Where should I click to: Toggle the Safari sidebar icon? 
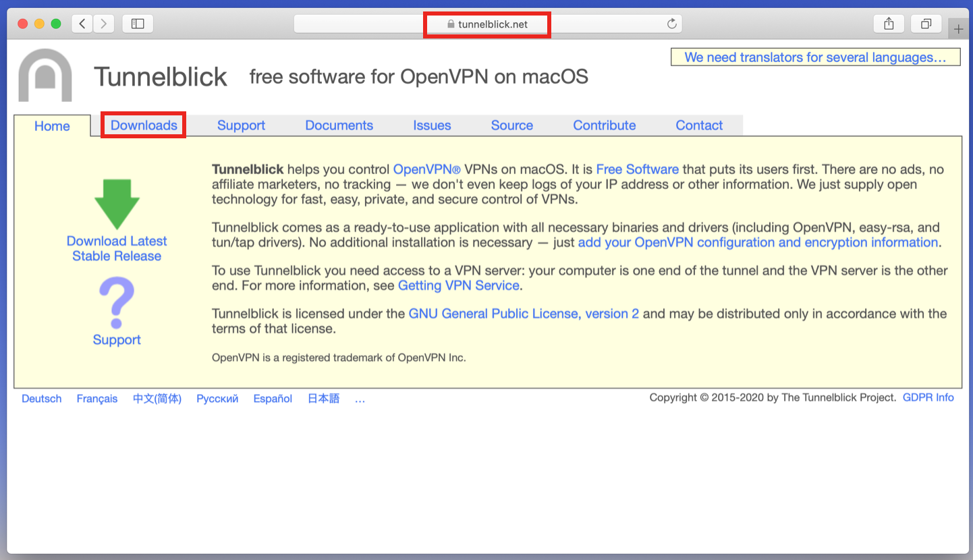point(138,24)
